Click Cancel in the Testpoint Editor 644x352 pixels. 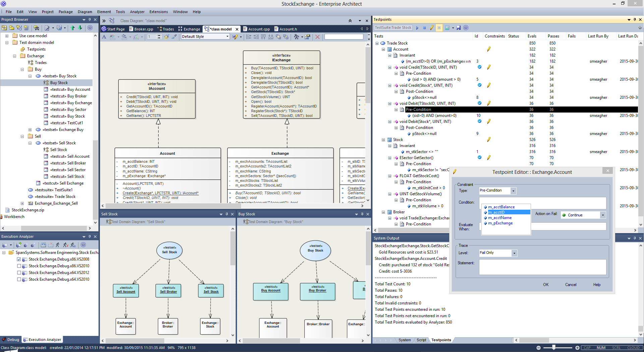[571, 285]
